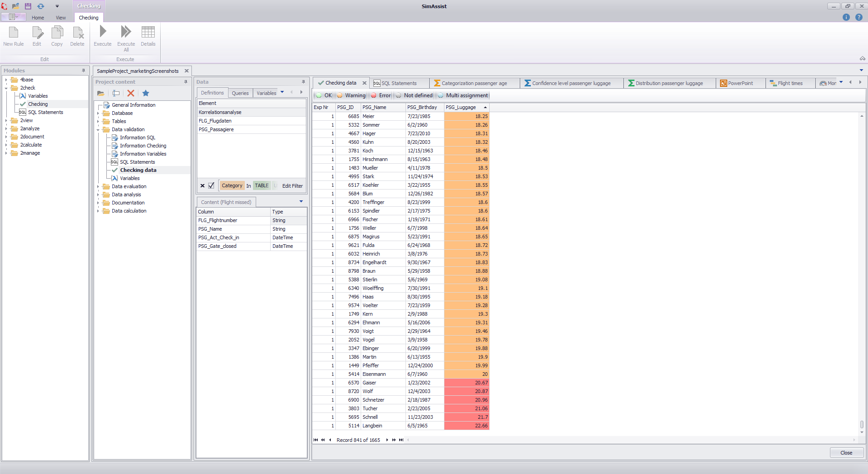The image size is (868, 474).
Task: Click the Delete rule ribbon icon
Action: click(x=77, y=36)
